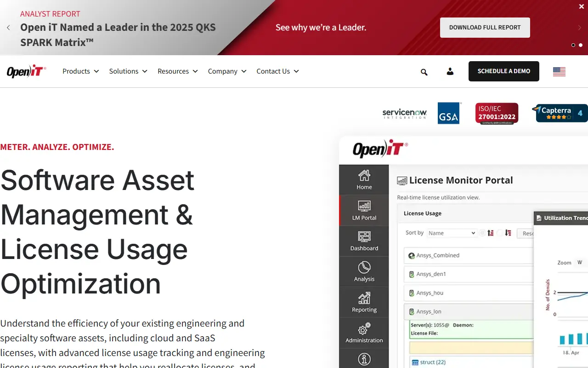Go to previous banner slide arrow
This screenshot has height=368, width=588.
coord(8,28)
